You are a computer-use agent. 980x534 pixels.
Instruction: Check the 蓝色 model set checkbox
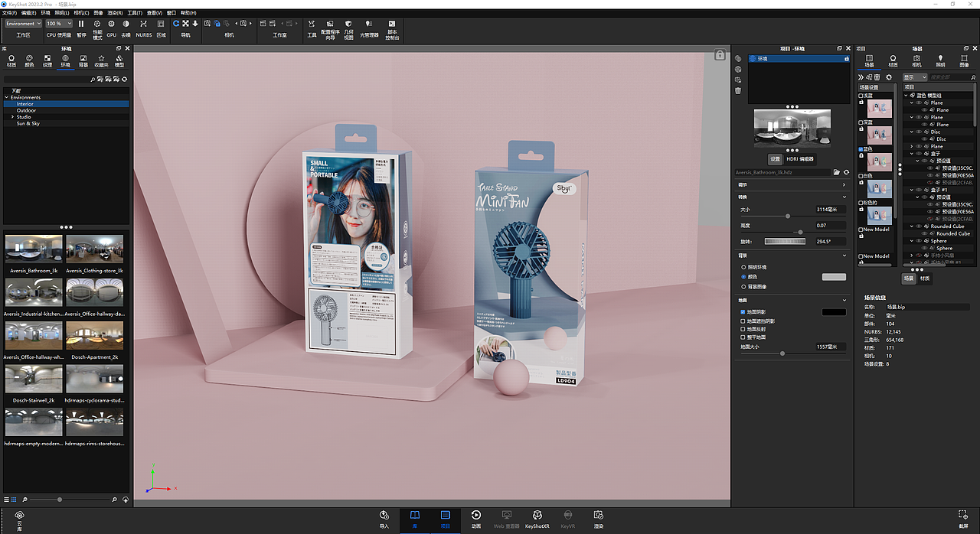pyautogui.click(x=861, y=149)
